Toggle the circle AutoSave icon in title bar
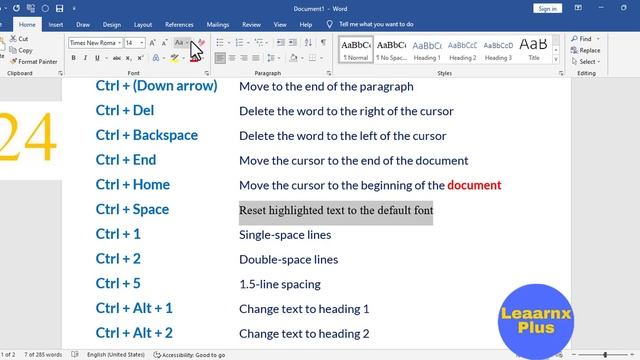The width and height of the screenshot is (640, 360). (45, 8)
